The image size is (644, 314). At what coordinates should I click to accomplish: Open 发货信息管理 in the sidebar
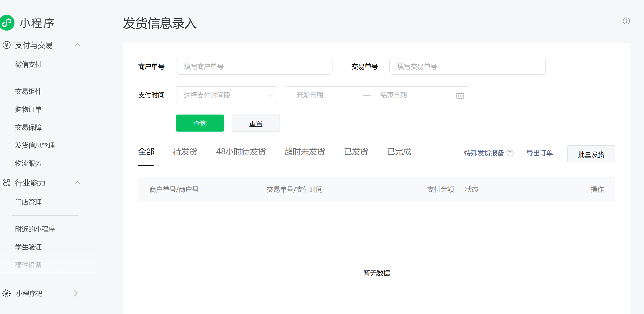pyautogui.click(x=35, y=145)
